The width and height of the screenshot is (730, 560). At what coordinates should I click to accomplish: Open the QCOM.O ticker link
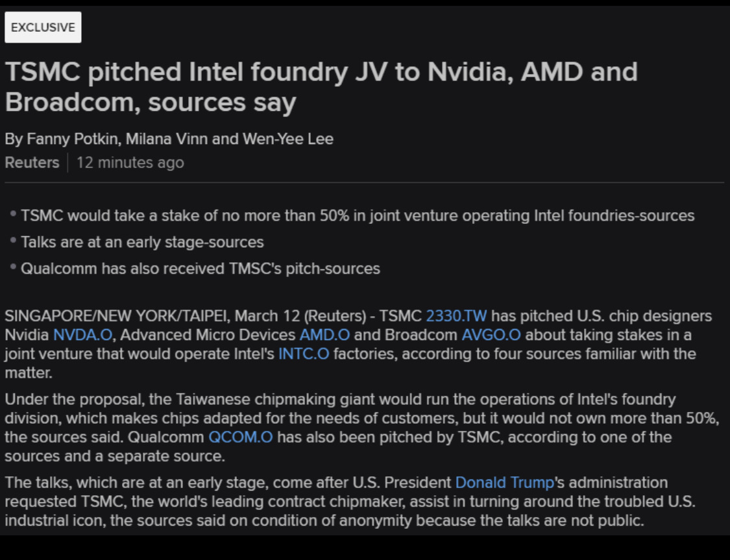[241, 437]
